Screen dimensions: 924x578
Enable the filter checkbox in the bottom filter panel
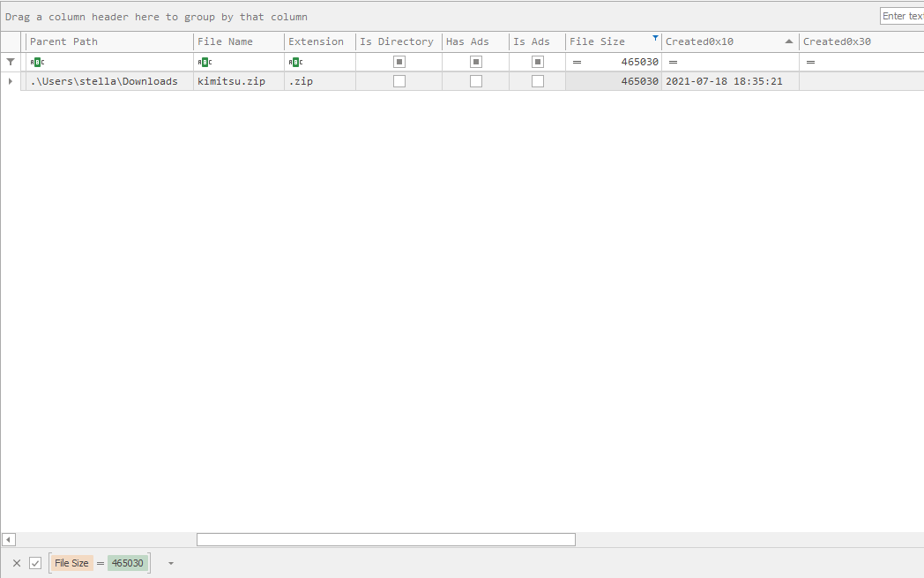[34, 562]
